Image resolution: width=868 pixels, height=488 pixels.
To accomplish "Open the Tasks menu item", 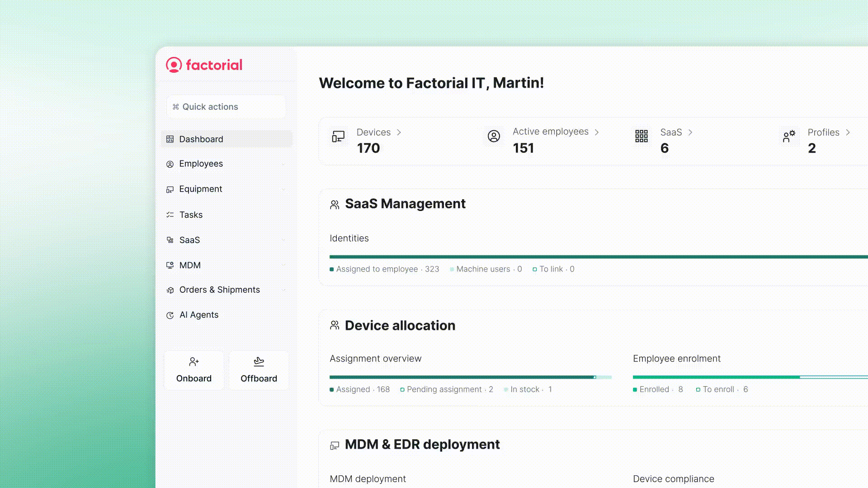I will [191, 215].
